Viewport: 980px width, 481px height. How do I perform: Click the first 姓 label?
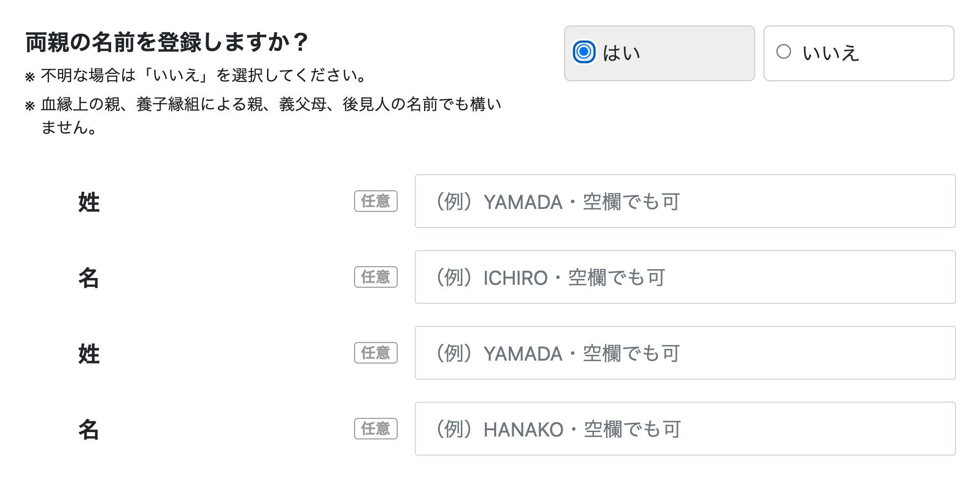click(89, 201)
